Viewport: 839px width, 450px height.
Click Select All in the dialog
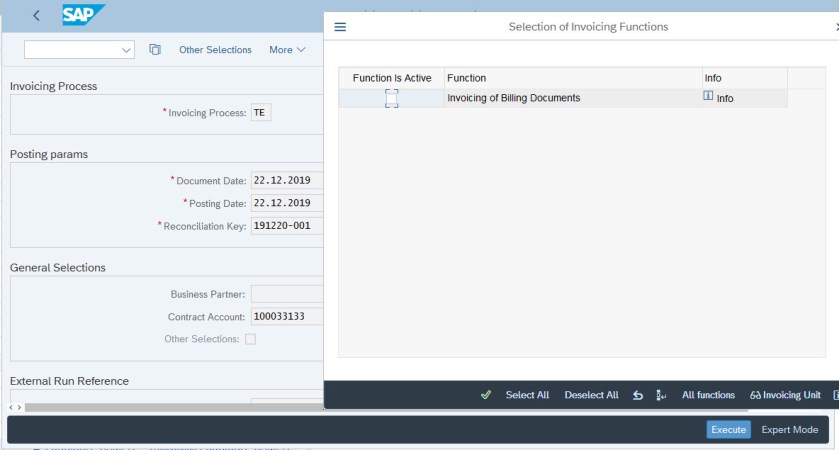click(527, 395)
